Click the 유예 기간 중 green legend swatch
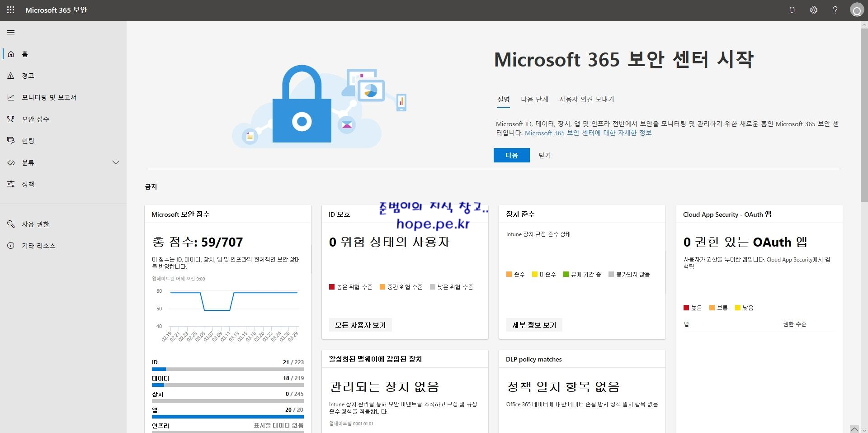Screen dimensions: 868x433 [x=566, y=274]
